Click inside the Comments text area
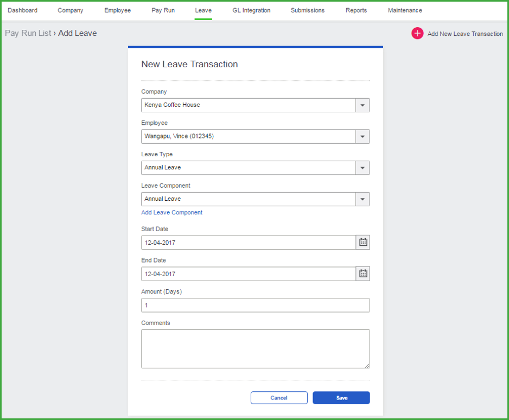This screenshot has width=509, height=420. 256,349
